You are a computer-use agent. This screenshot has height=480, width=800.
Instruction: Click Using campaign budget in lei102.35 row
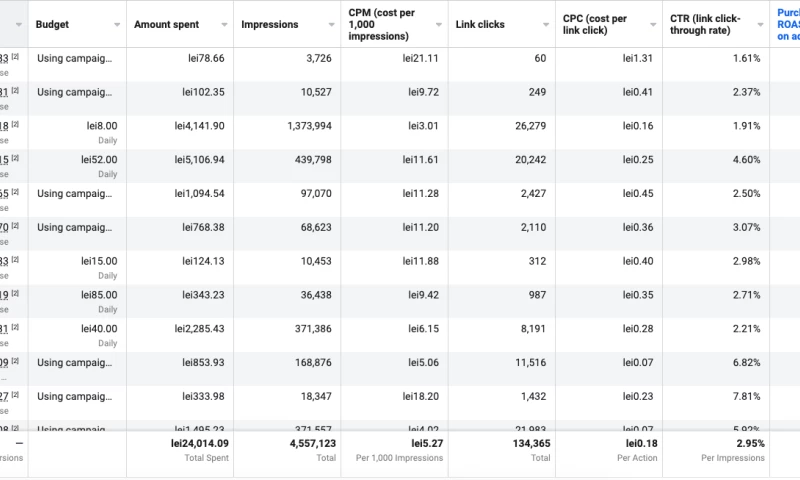point(75,92)
